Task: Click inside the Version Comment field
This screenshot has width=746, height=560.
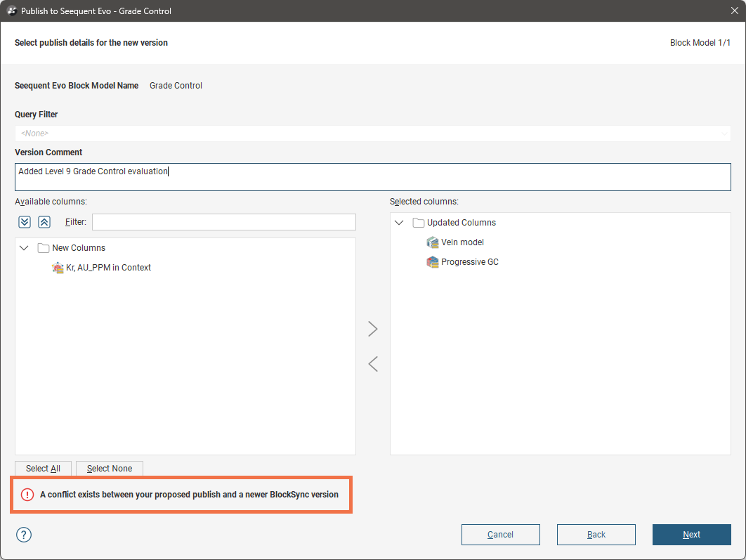Action: (x=372, y=177)
